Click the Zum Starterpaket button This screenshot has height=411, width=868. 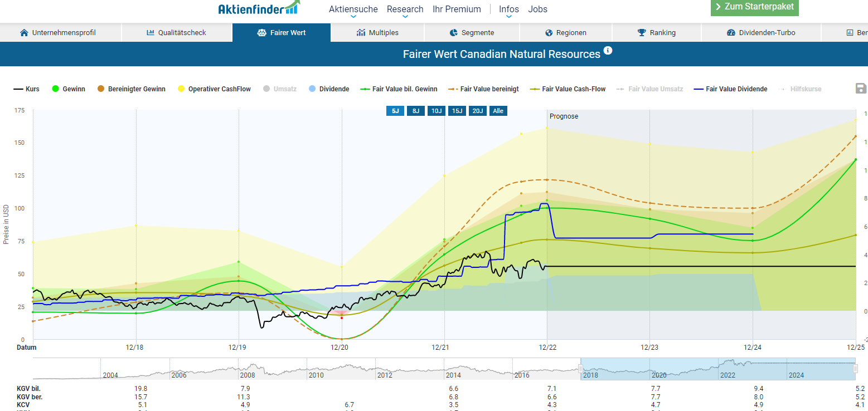pos(755,7)
